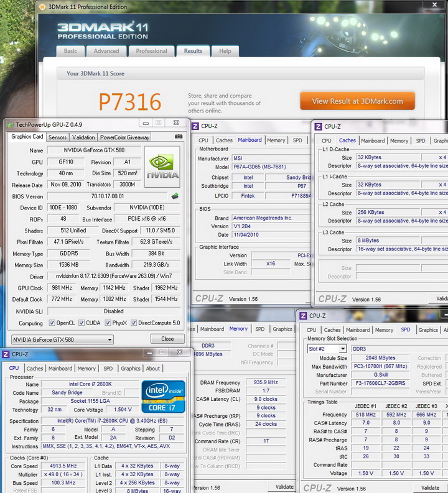Viewport: 448px width, 493px height.
Task: Open the Validation tab in GPU-Z
Action: coord(83,137)
